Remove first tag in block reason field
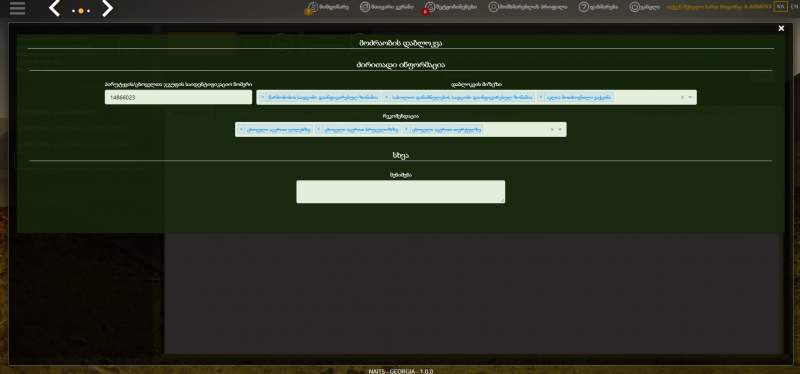The height and width of the screenshot is (374, 800). [x=263, y=97]
